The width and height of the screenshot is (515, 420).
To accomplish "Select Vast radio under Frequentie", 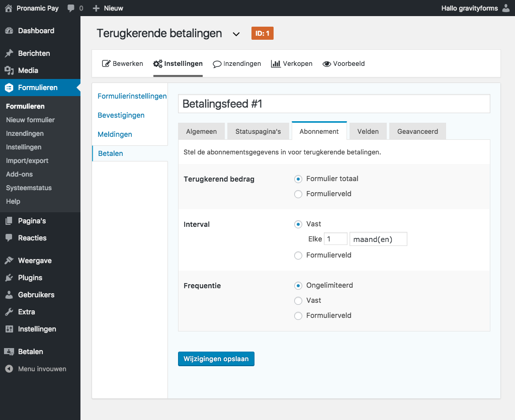I will click(x=298, y=301).
